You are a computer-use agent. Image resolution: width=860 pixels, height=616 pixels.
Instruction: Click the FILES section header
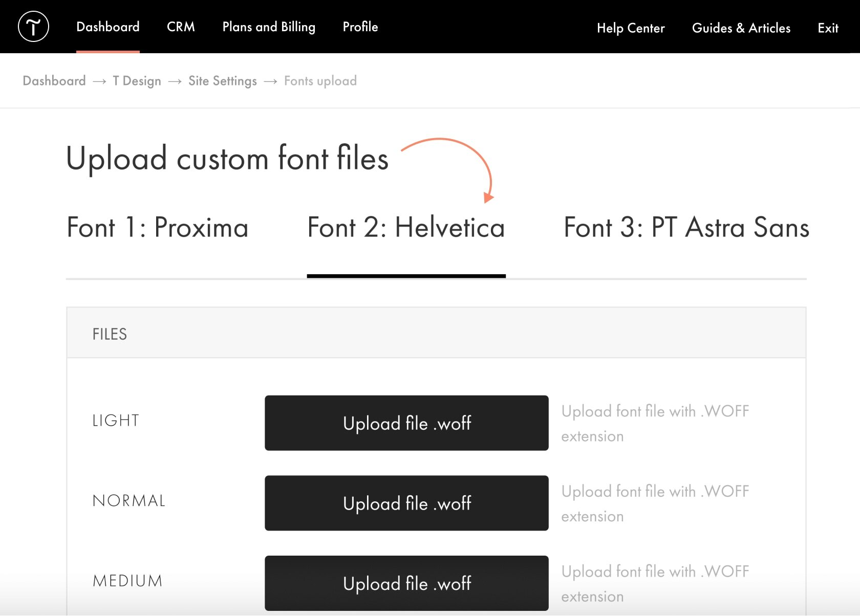tap(110, 334)
